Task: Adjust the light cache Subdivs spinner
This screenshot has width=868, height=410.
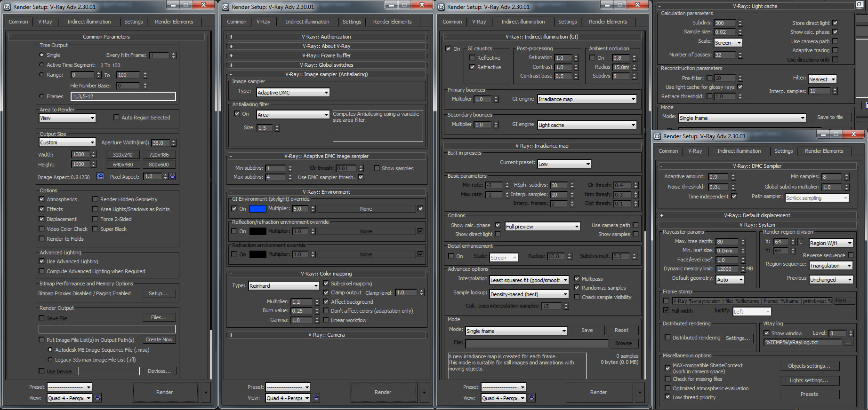Action: tap(740, 23)
